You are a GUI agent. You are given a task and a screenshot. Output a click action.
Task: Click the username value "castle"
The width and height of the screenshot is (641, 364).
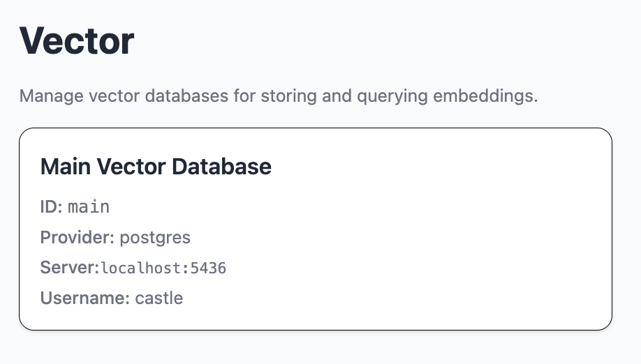[x=159, y=298]
